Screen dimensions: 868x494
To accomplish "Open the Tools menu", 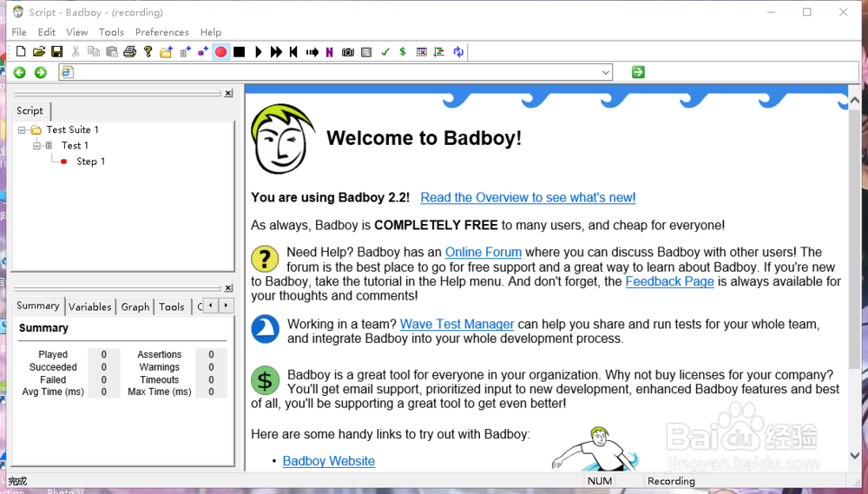I will pos(111,32).
